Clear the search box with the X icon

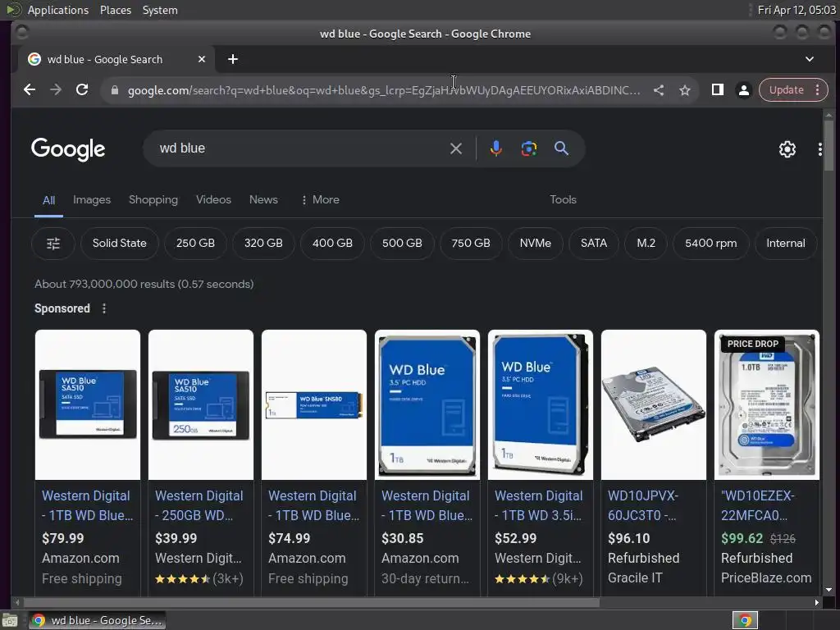[x=455, y=148]
